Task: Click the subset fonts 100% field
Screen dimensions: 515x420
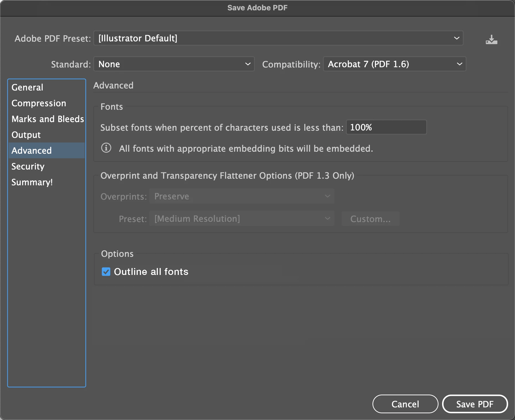Action: coord(386,127)
